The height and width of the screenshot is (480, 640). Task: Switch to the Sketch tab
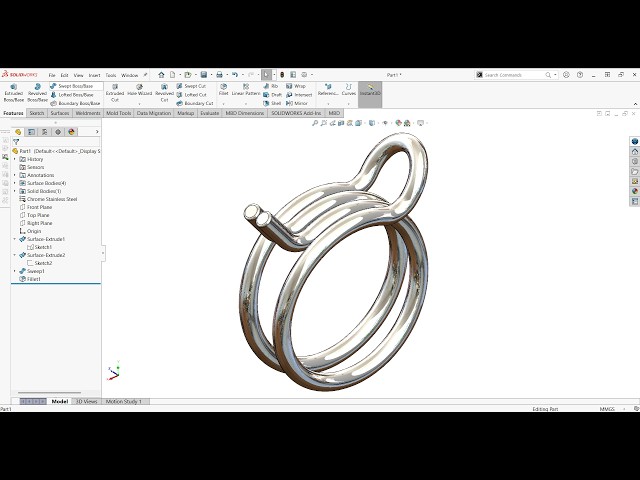(37, 113)
